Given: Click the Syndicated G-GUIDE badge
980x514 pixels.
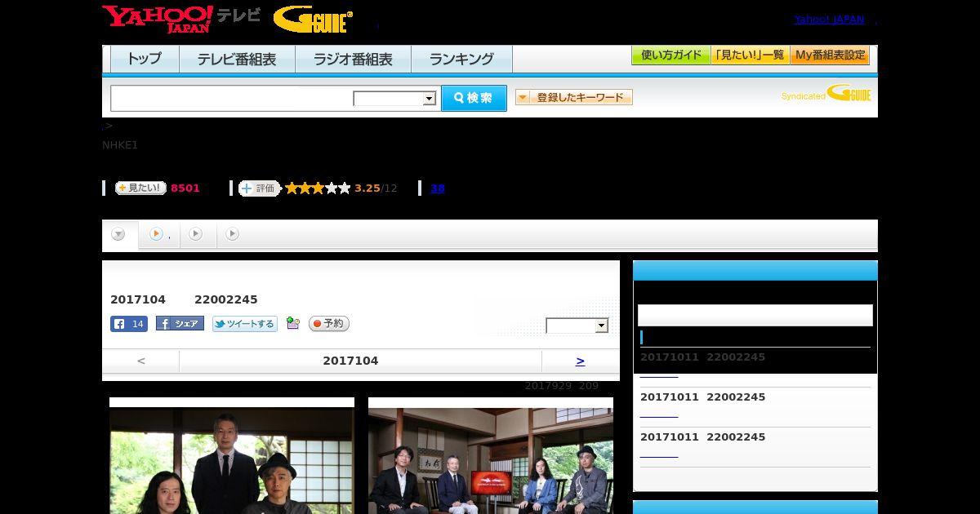Looking at the screenshot, I should 826,93.
